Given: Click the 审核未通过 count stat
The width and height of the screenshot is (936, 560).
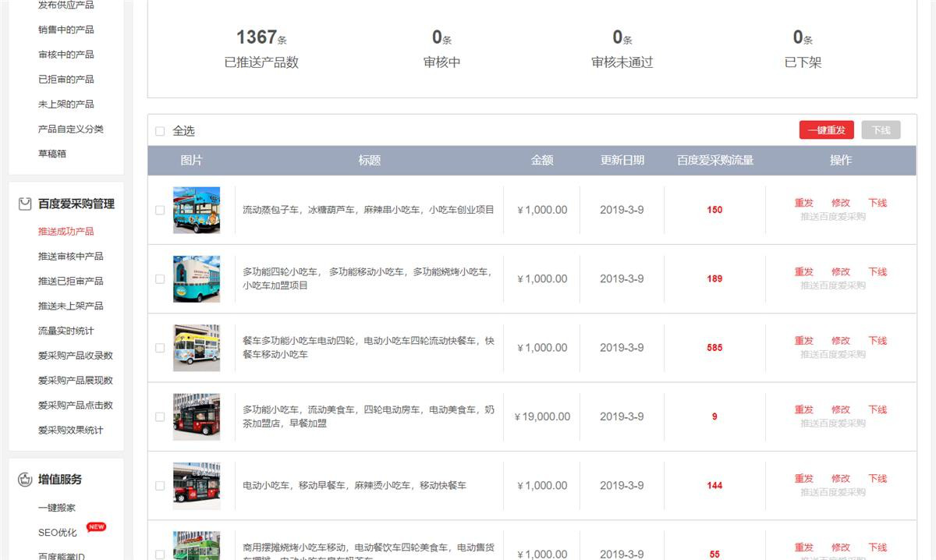Looking at the screenshot, I should pos(622,48).
